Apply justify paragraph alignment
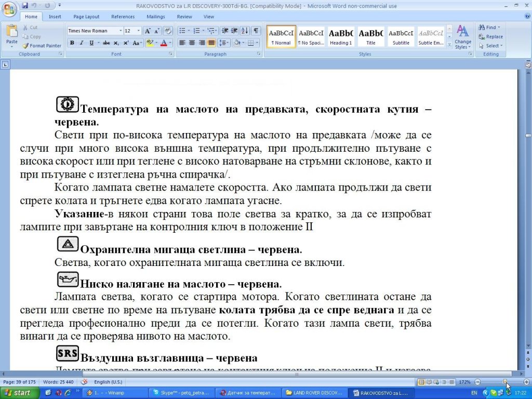Image resolution: width=532 pixels, height=399 pixels. click(x=212, y=43)
